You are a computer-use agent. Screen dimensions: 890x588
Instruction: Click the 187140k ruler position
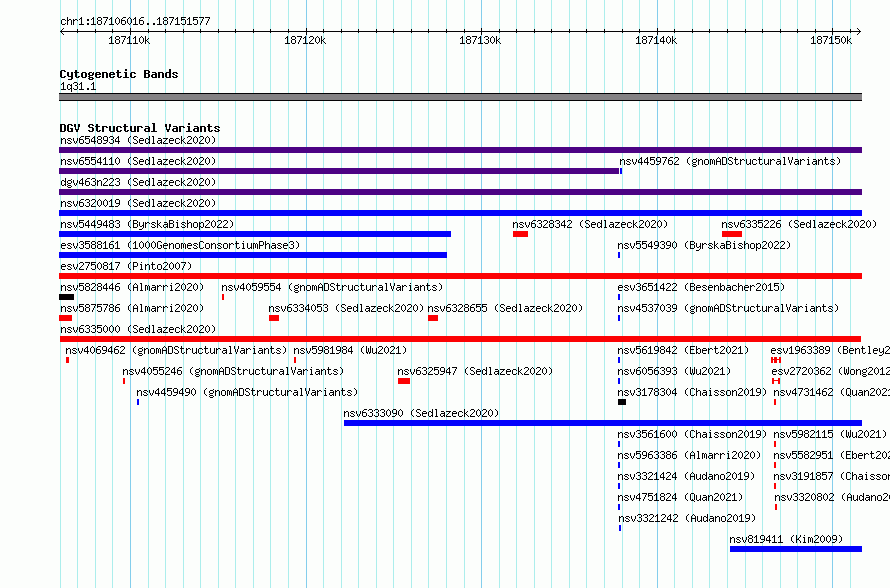coord(656,40)
